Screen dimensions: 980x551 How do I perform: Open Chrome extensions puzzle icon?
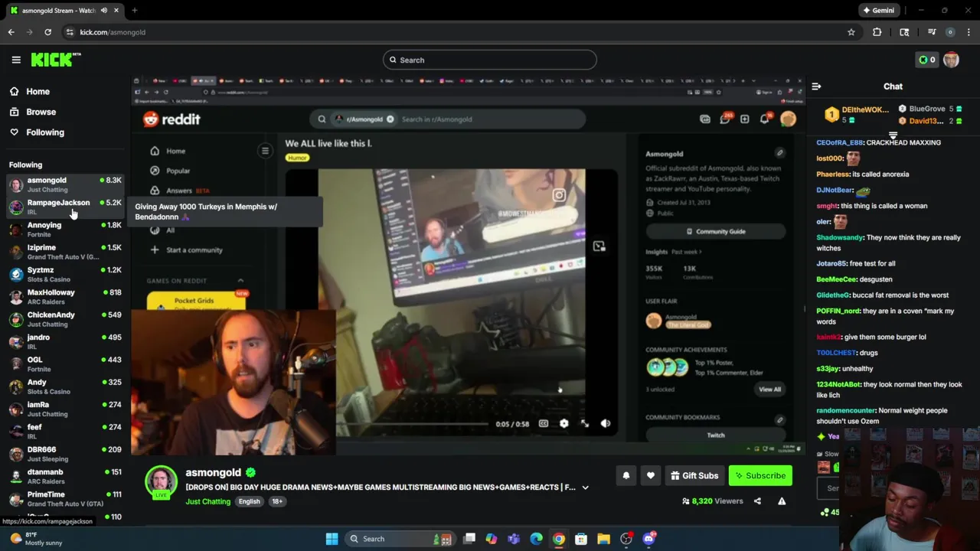(877, 32)
